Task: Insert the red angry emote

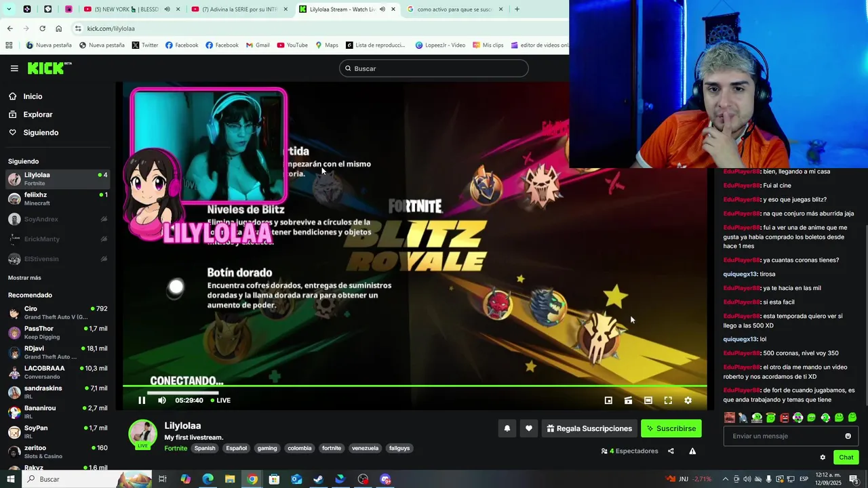Action: pyautogui.click(x=784, y=418)
